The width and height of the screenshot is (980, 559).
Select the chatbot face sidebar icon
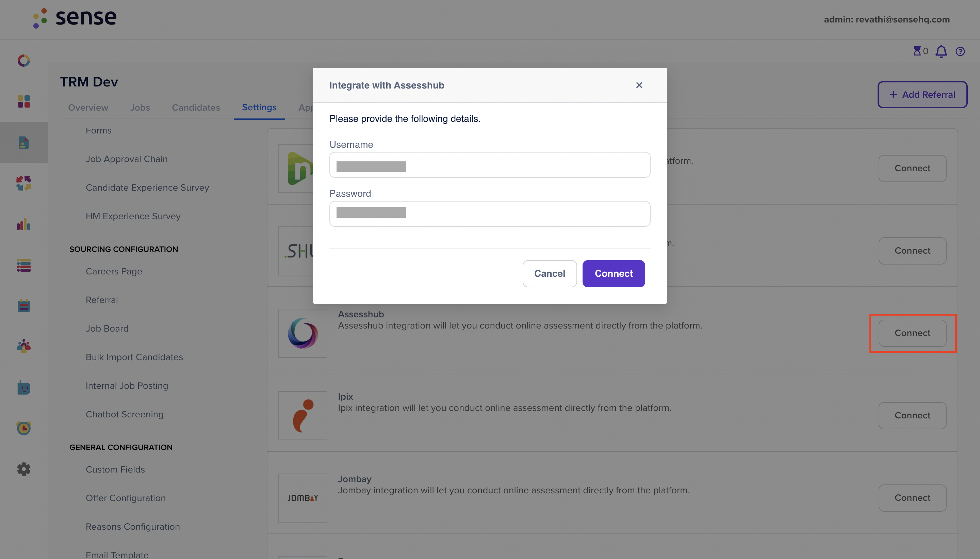pyautogui.click(x=24, y=387)
